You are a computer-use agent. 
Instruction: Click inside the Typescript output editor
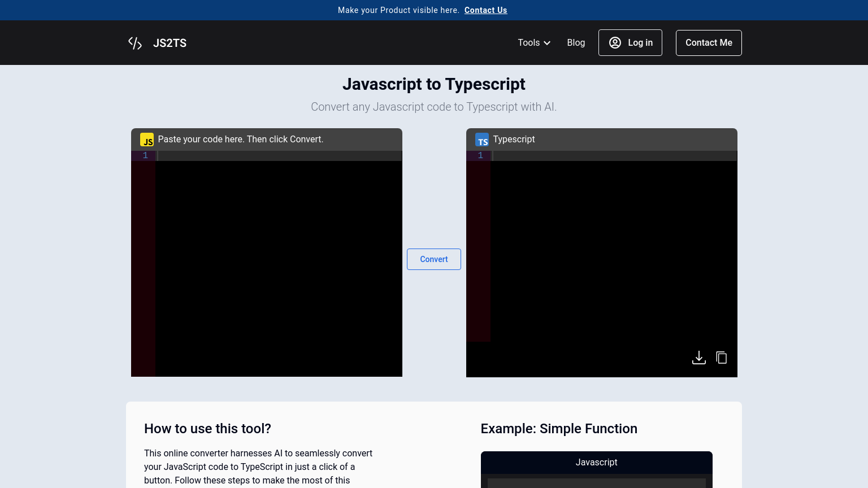point(613,249)
